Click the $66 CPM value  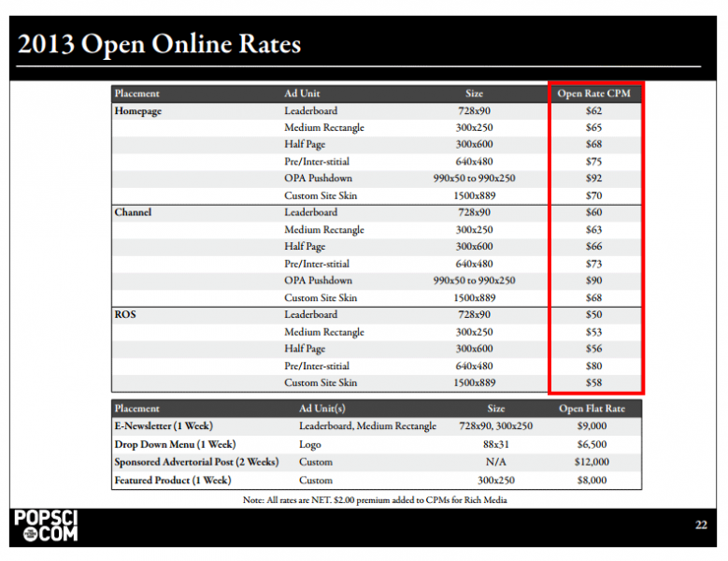593,246
